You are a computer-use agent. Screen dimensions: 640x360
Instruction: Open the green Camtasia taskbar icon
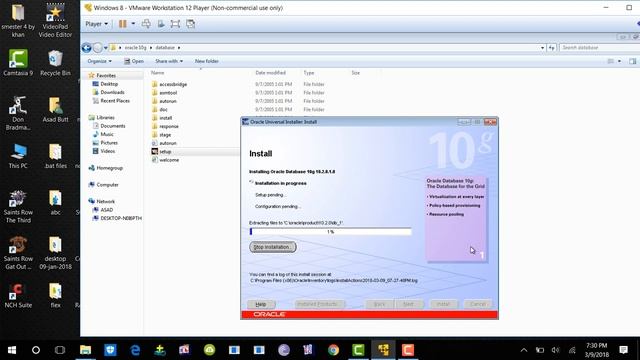coord(358,350)
